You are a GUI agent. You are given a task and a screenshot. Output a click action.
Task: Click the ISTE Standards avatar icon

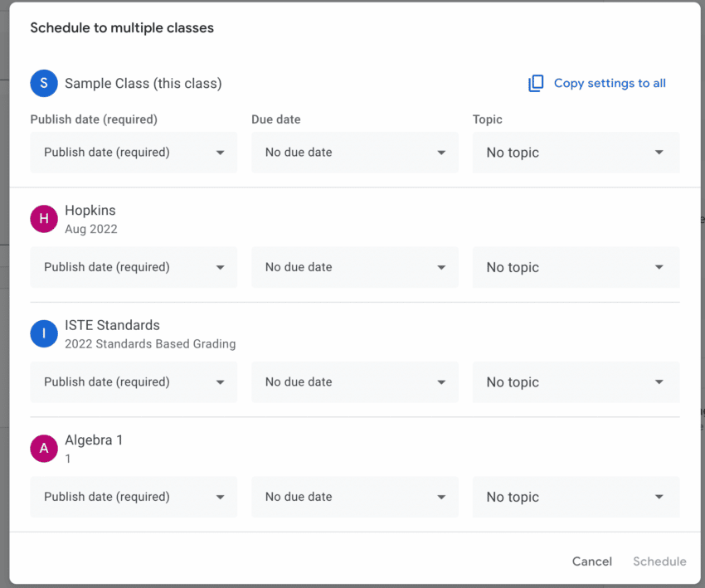click(43, 333)
